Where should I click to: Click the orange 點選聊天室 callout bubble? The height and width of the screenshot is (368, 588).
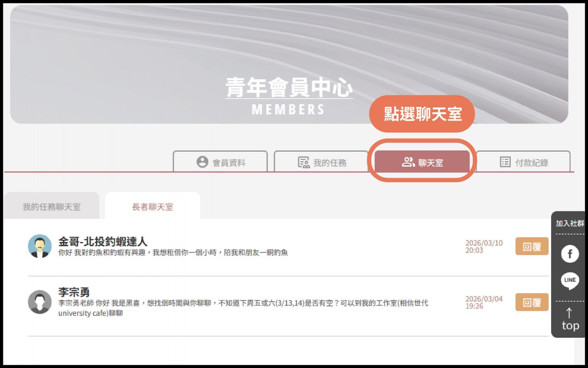(x=422, y=114)
